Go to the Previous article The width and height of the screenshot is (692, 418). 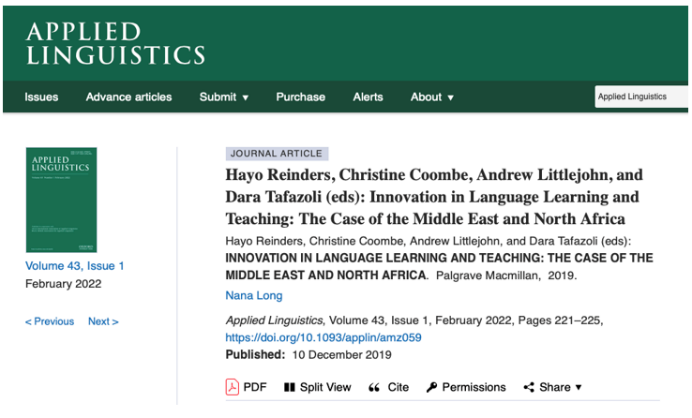(x=50, y=321)
